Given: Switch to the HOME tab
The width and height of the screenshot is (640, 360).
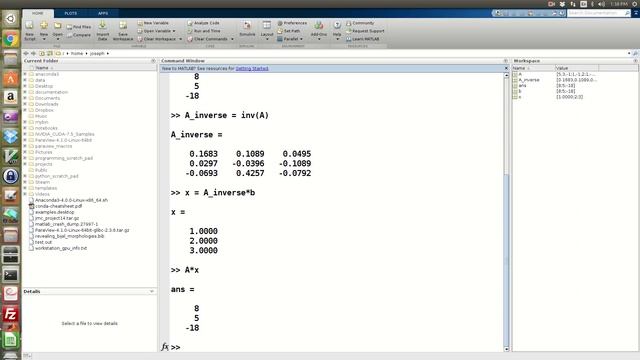Looking at the screenshot, I should coord(38,13).
